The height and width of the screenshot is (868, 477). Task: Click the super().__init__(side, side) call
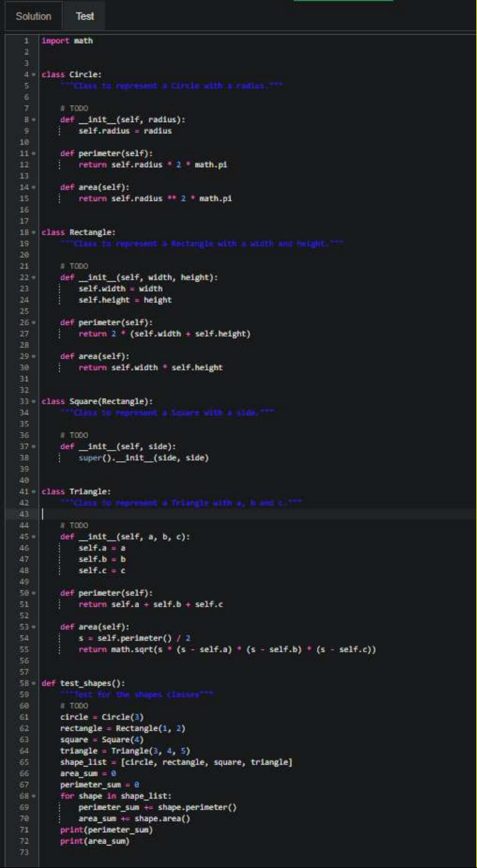coord(143,458)
